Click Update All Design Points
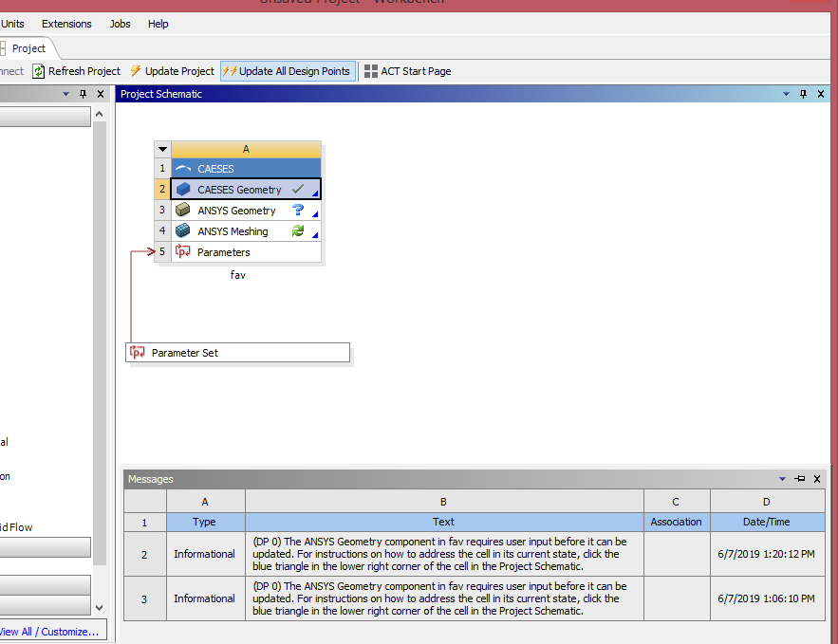Screen dimensions: 838x644 coord(289,71)
